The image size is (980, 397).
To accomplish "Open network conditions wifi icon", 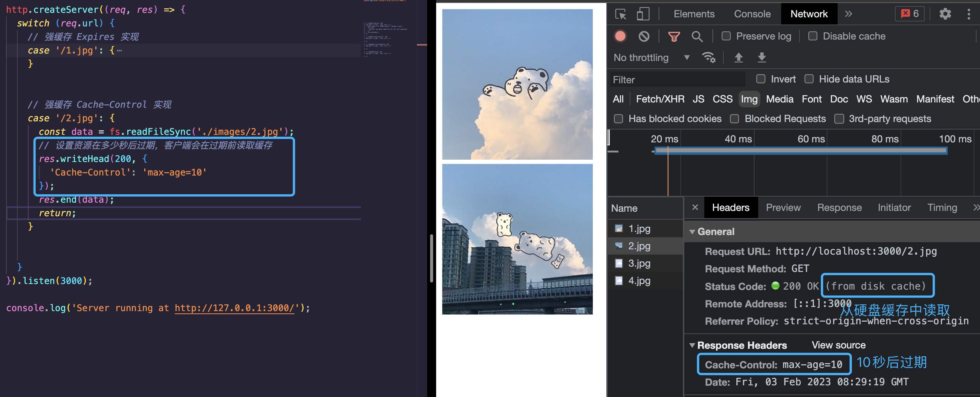I will point(708,58).
